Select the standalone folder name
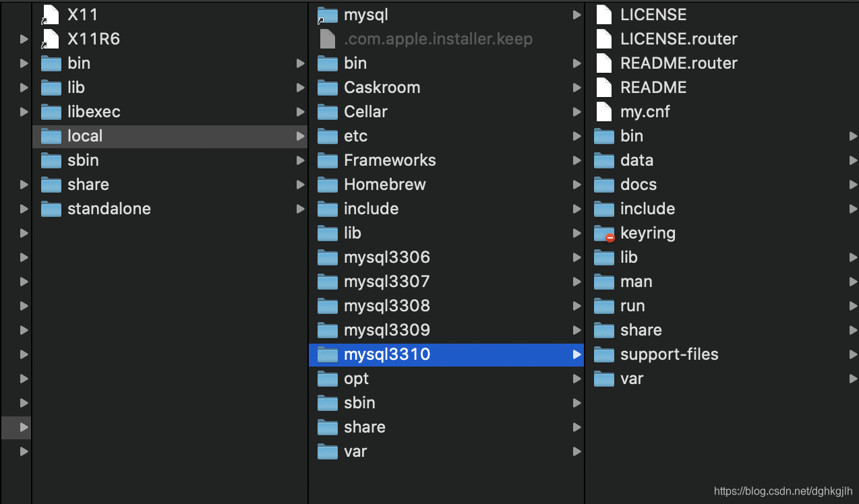 [109, 209]
